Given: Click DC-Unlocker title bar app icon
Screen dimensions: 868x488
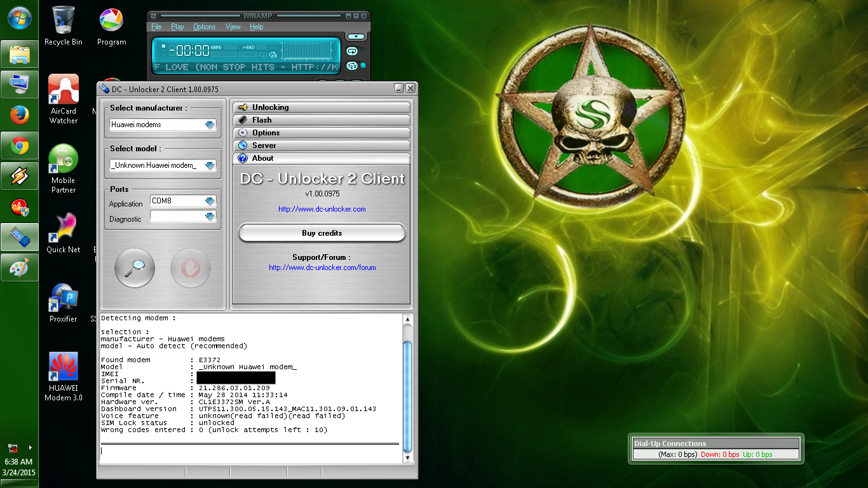Looking at the screenshot, I should click(x=105, y=89).
